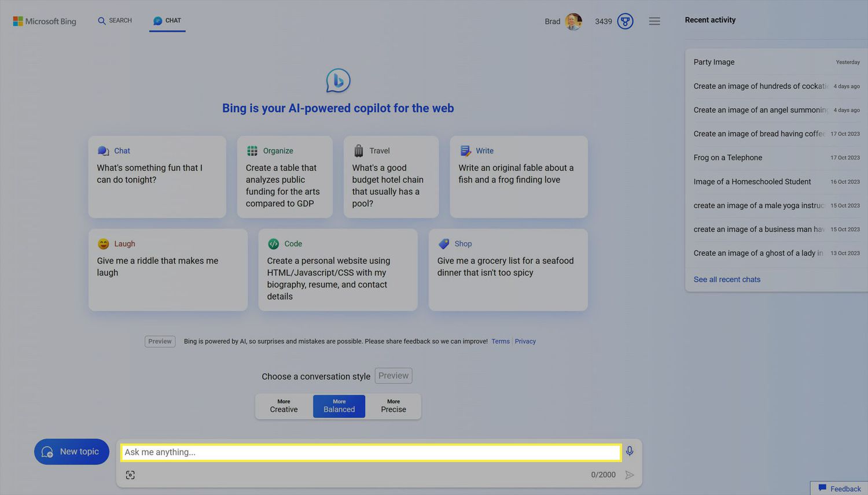Image resolution: width=868 pixels, height=495 pixels.
Task: Select More Balanced conversation style
Action: coord(339,406)
